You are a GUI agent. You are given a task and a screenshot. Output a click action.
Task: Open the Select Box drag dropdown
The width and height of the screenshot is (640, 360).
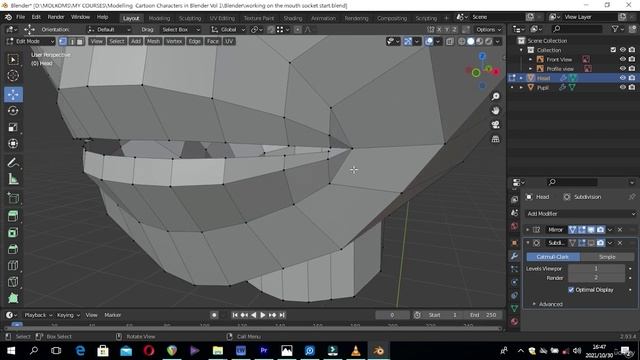tap(181, 29)
